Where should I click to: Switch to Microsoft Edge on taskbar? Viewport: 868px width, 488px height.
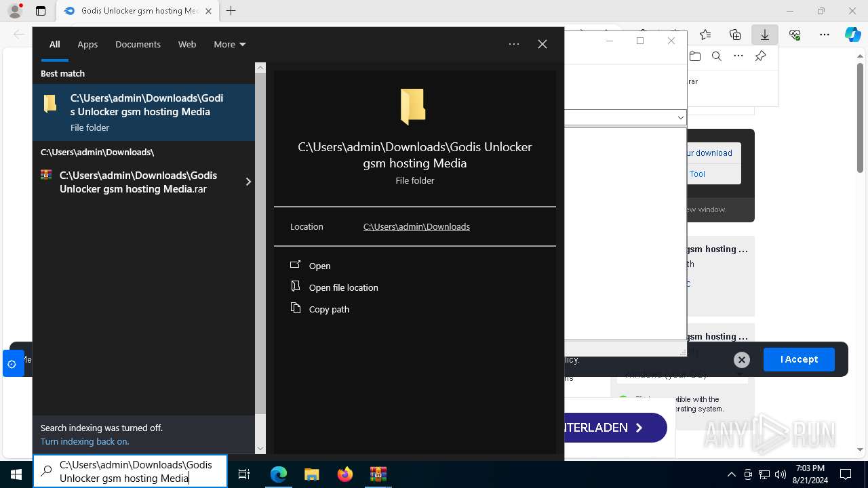(279, 474)
